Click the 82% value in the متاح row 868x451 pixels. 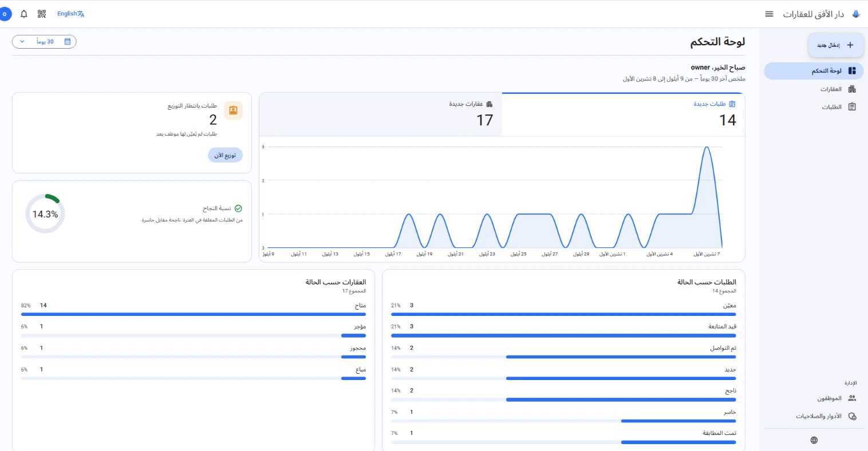(26, 306)
